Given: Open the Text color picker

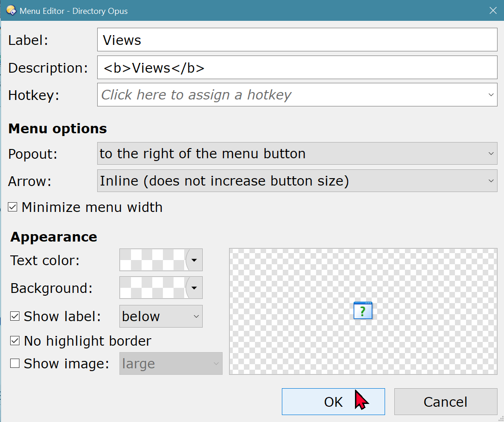Looking at the screenshot, I should coord(161,260).
